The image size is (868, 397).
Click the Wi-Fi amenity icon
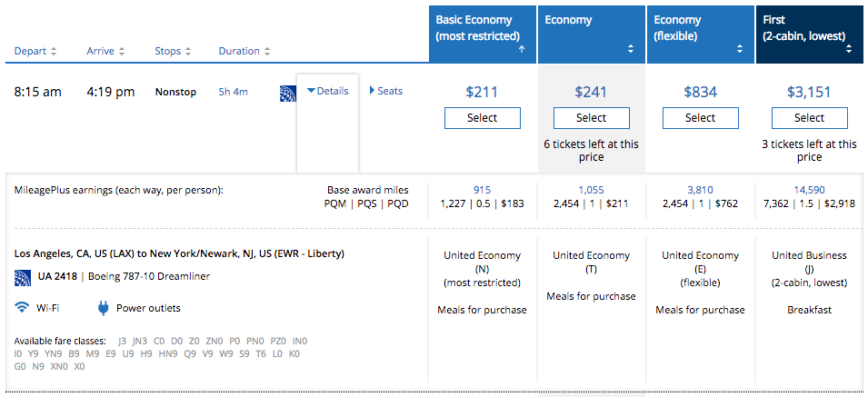pos(23,308)
